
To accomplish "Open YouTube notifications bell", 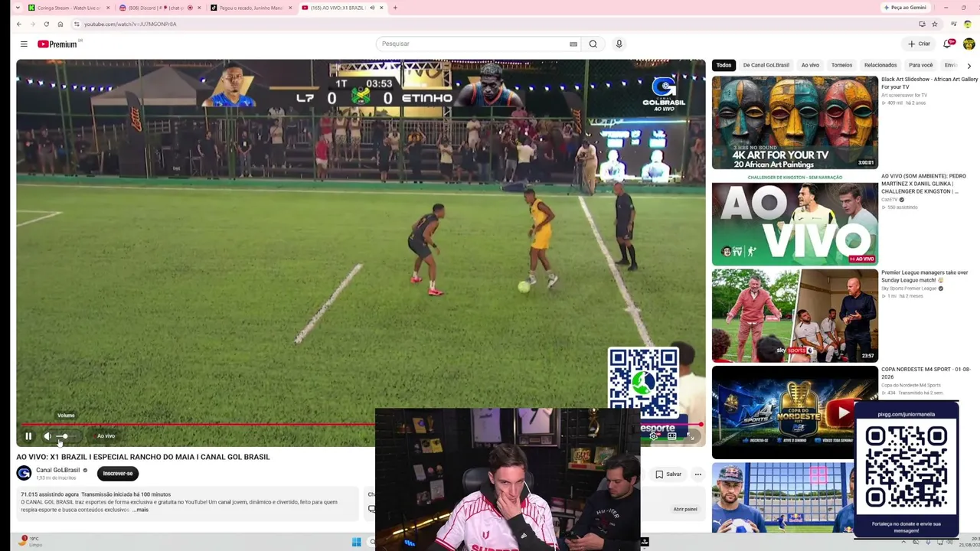I will (x=948, y=44).
